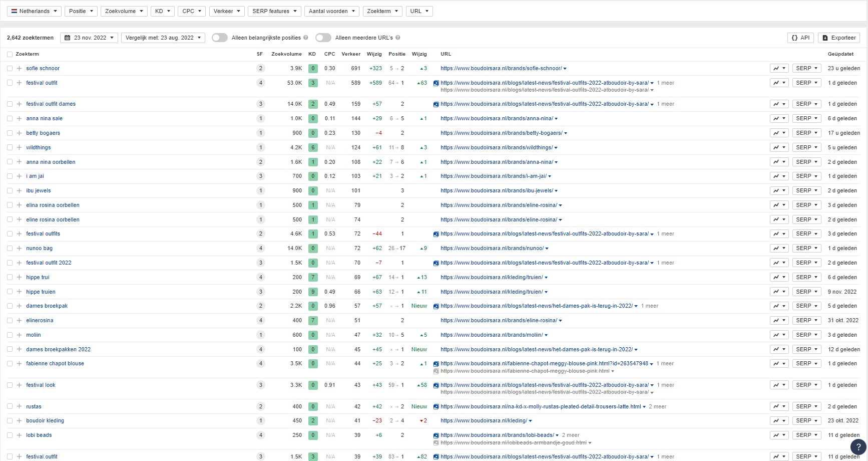Image resolution: width=868 pixels, height=461 pixels.
Task: Click the calendar icon in the date picker
Action: [x=68, y=38]
